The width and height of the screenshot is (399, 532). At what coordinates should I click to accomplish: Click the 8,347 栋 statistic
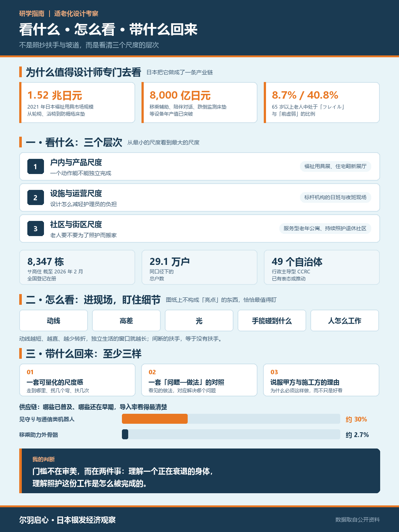pyautogui.click(x=45, y=262)
